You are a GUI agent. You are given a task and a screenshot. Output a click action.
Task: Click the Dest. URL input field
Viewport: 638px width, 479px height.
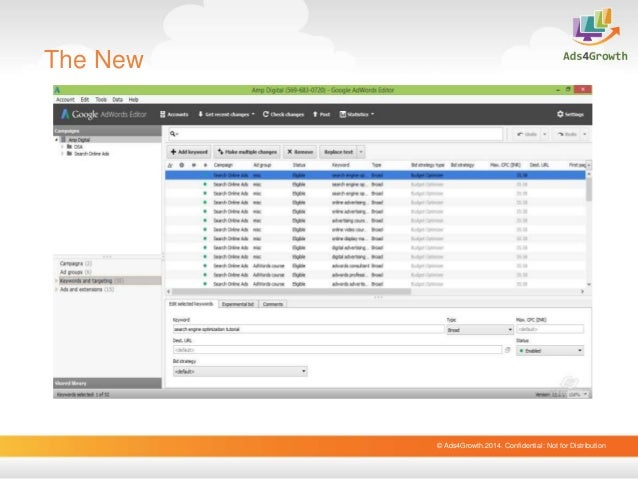click(x=337, y=350)
